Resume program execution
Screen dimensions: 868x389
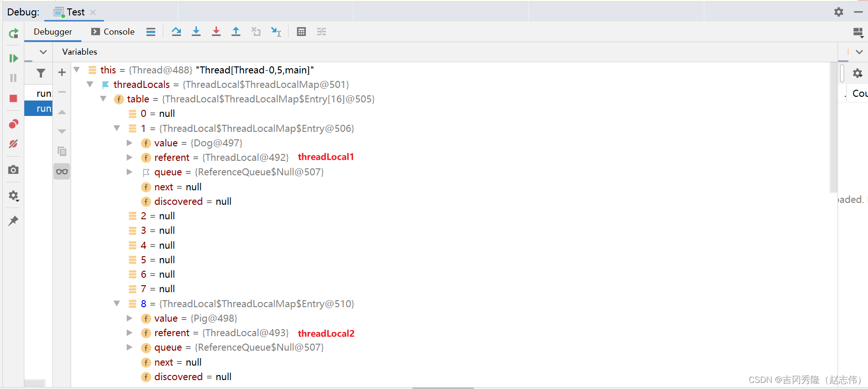(14, 58)
